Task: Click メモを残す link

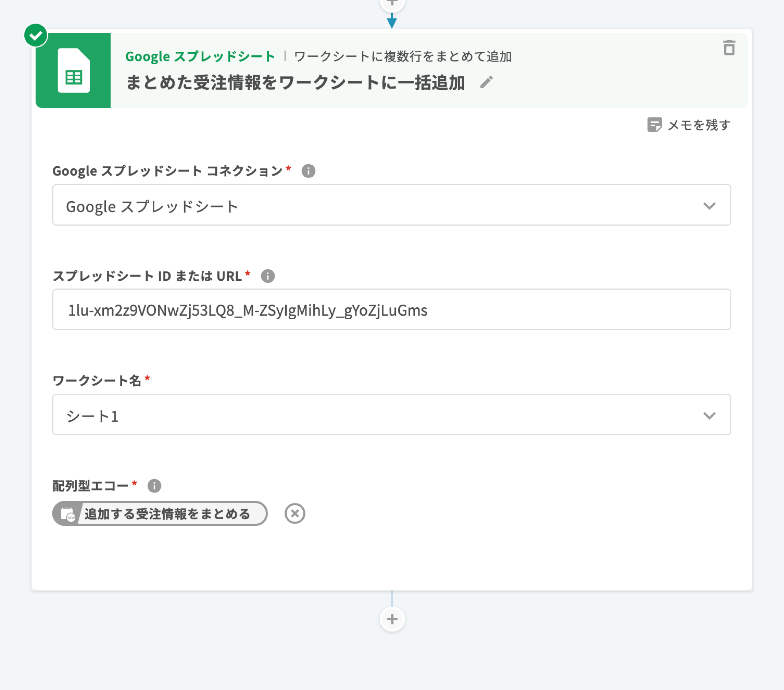Action: click(x=699, y=125)
